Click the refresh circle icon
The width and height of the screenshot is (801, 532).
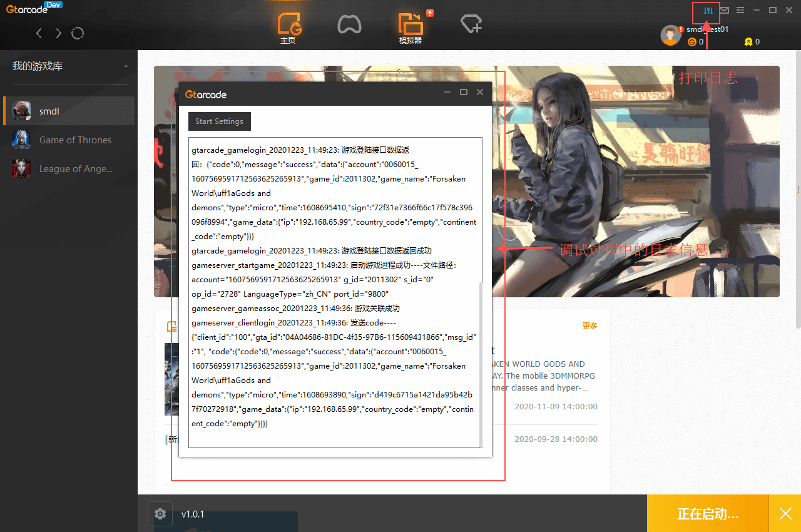click(78, 33)
